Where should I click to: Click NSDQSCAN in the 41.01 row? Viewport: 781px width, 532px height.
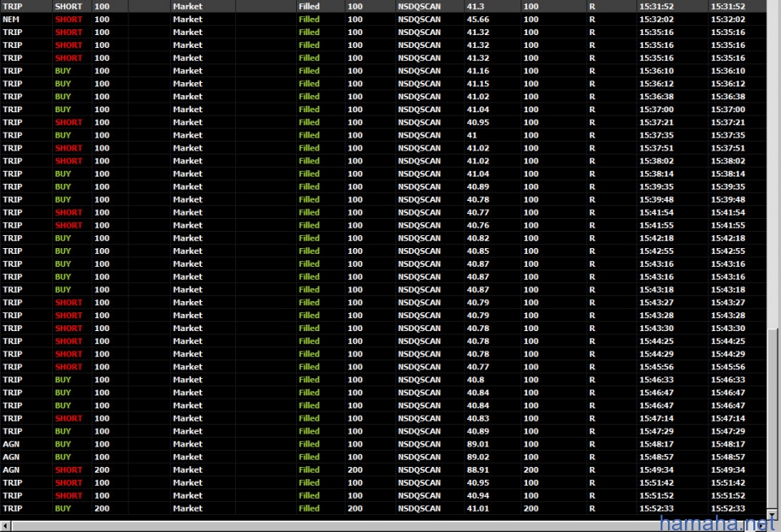(419, 508)
